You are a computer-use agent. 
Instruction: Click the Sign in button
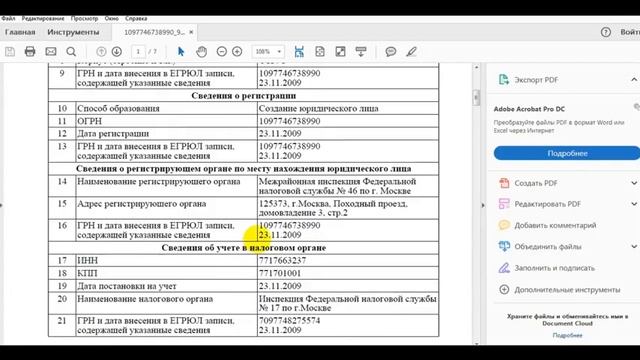(630, 32)
